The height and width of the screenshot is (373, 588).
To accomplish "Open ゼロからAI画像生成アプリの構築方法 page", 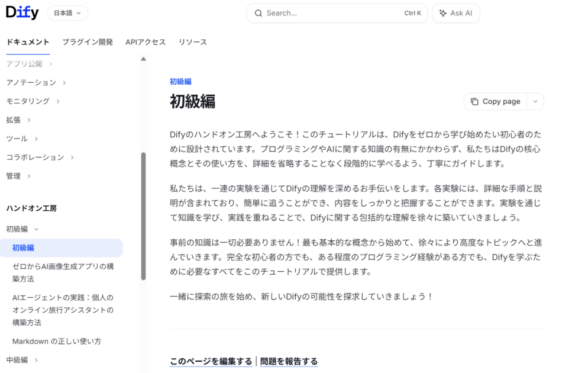I will tap(63, 273).
